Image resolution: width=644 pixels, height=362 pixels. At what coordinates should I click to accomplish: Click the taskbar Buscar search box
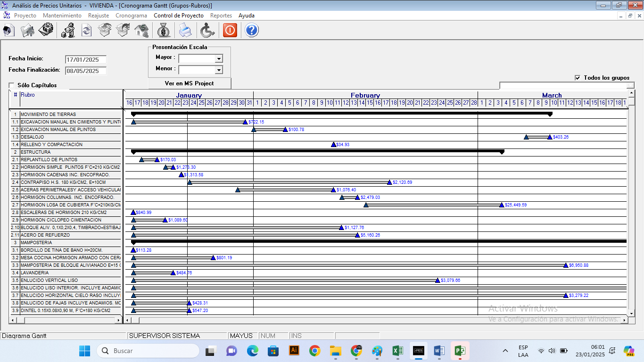[148, 351]
